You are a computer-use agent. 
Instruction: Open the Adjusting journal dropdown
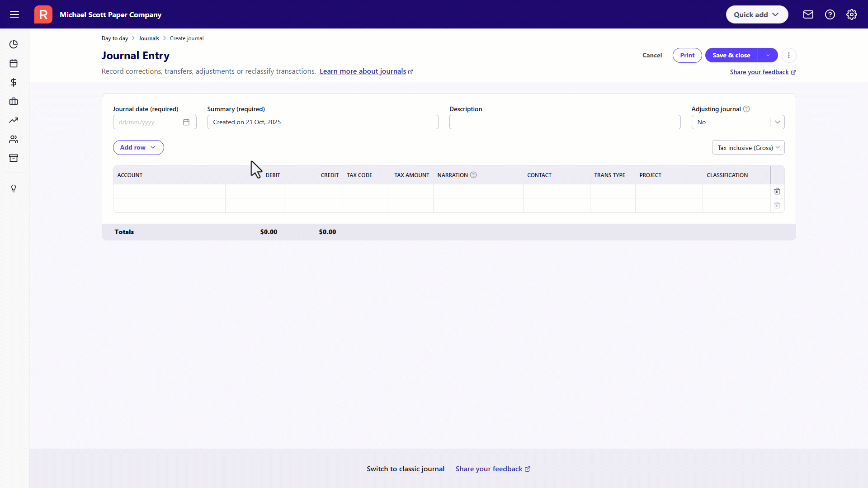(x=737, y=122)
